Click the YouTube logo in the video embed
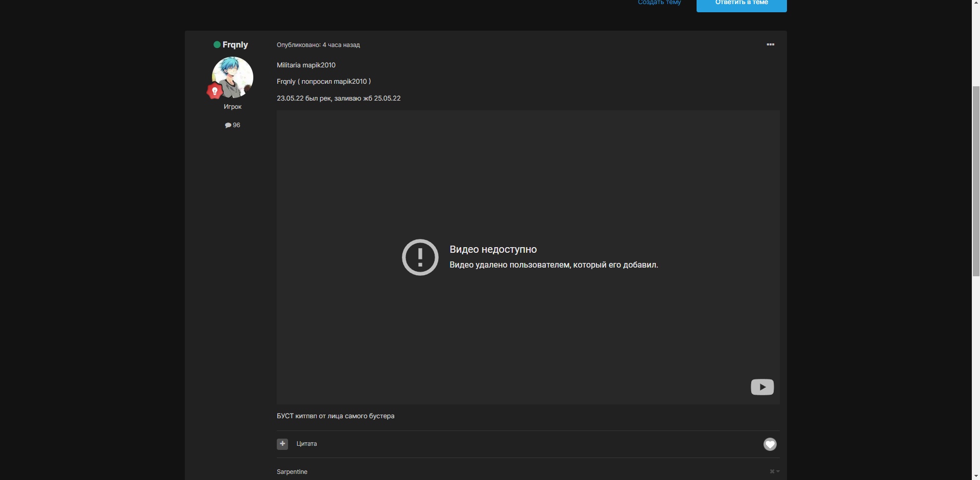Screen dimensions: 980x480 [762, 387]
